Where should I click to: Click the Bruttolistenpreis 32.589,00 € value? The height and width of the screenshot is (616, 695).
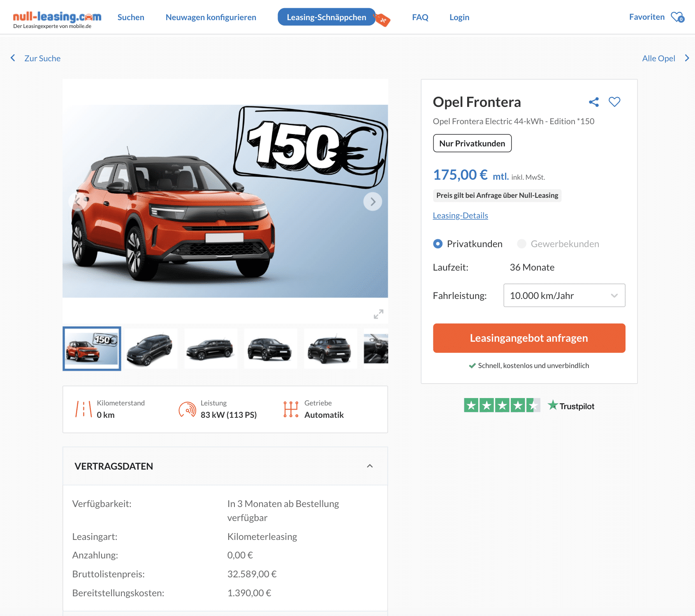252,574
